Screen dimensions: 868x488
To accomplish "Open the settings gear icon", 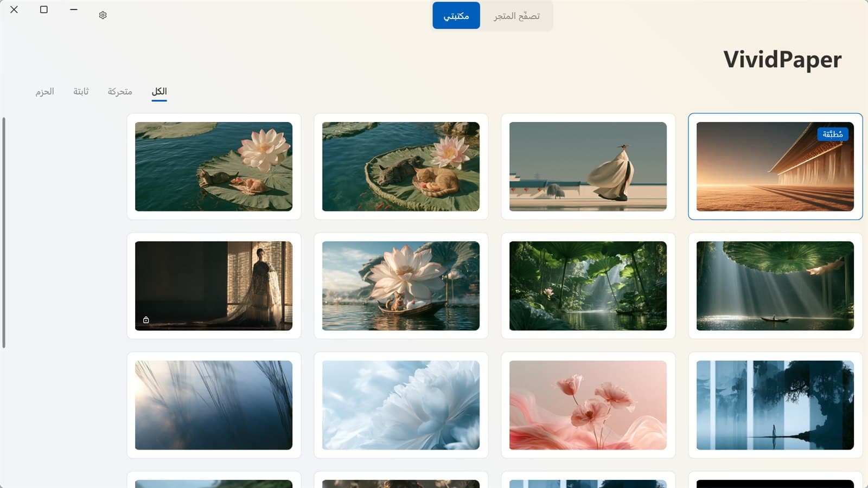I will coord(103,15).
